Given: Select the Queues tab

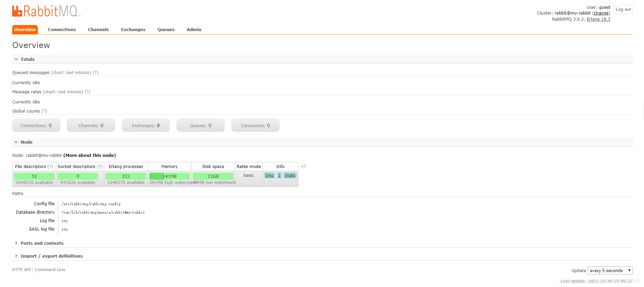Looking at the screenshot, I should click(x=166, y=30).
